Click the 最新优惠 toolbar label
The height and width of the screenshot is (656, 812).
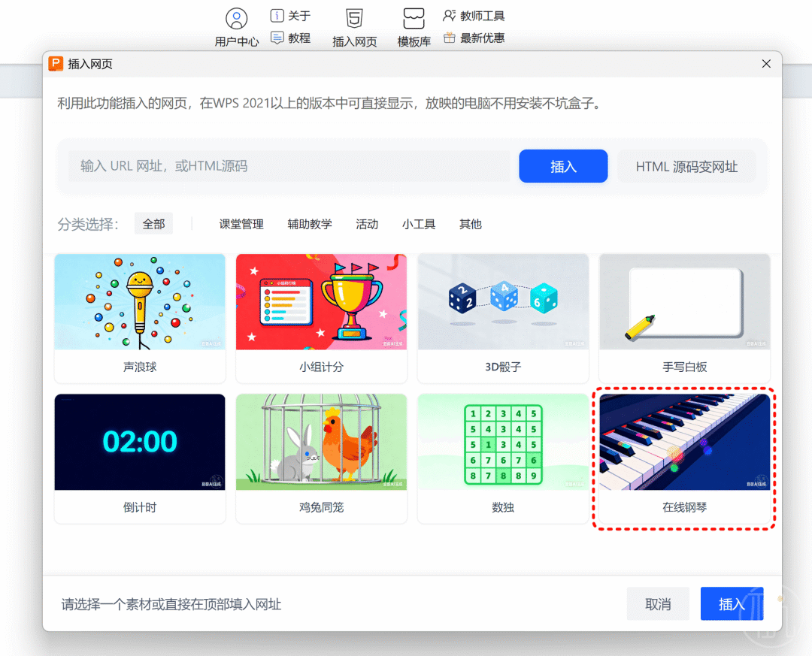[482, 38]
